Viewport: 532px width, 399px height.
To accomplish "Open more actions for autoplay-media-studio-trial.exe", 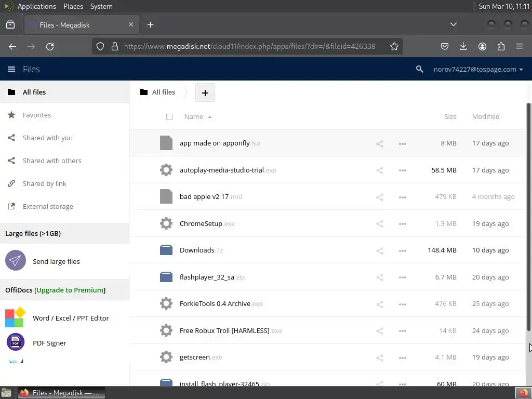I will [403, 170].
